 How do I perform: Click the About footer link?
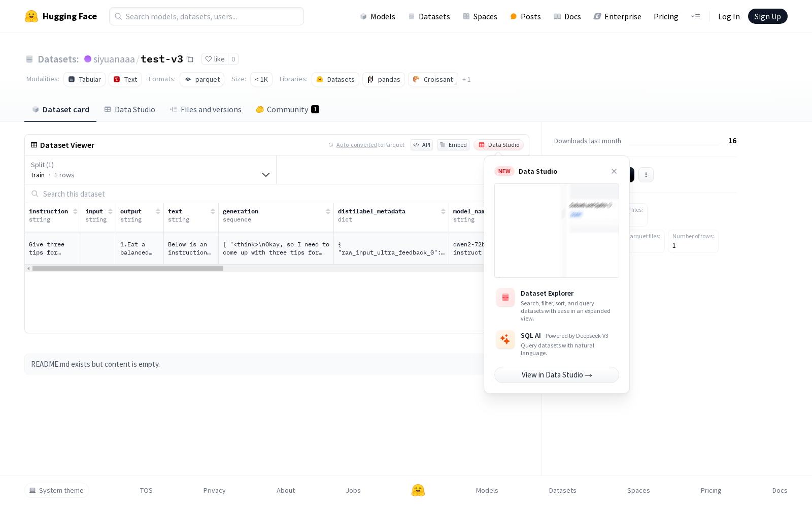tap(286, 490)
